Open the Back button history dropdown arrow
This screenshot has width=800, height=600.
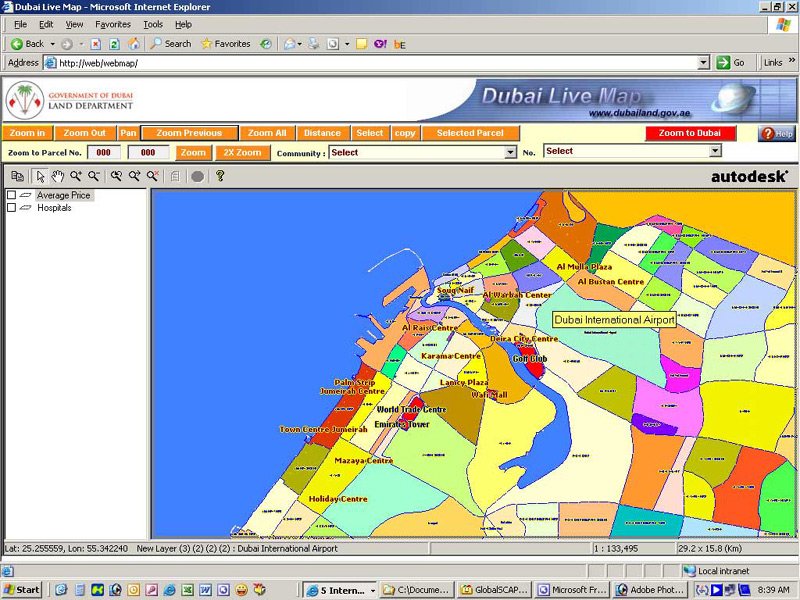(x=52, y=44)
